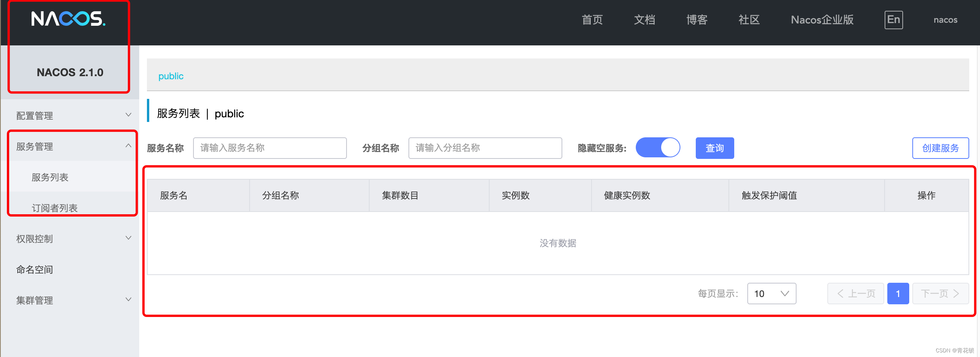The image size is (980, 357).
Task: Click the 实例数 column header
Action: pyautogui.click(x=540, y=195)
